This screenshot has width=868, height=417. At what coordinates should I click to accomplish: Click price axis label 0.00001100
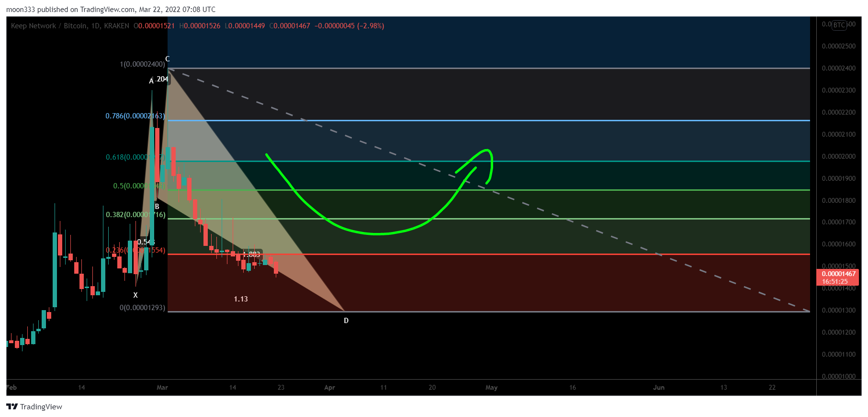click(838, 354)
